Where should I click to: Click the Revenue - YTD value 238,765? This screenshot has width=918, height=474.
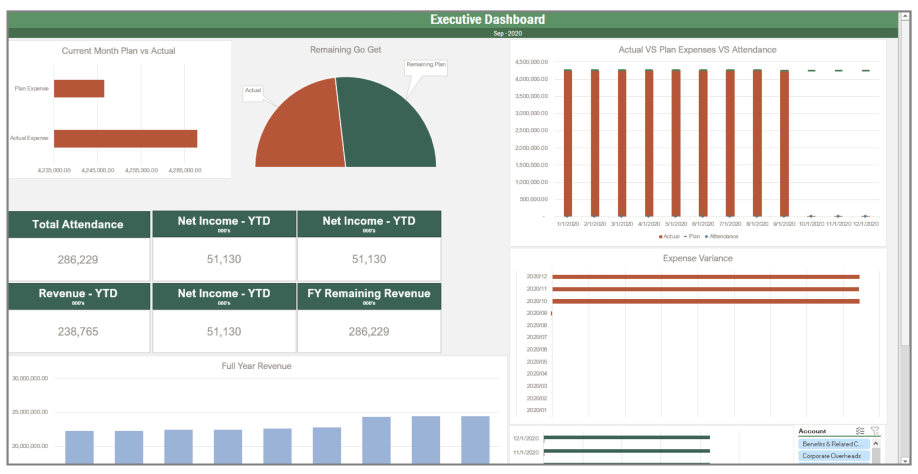pyautogui.click(x=78, y=332)
